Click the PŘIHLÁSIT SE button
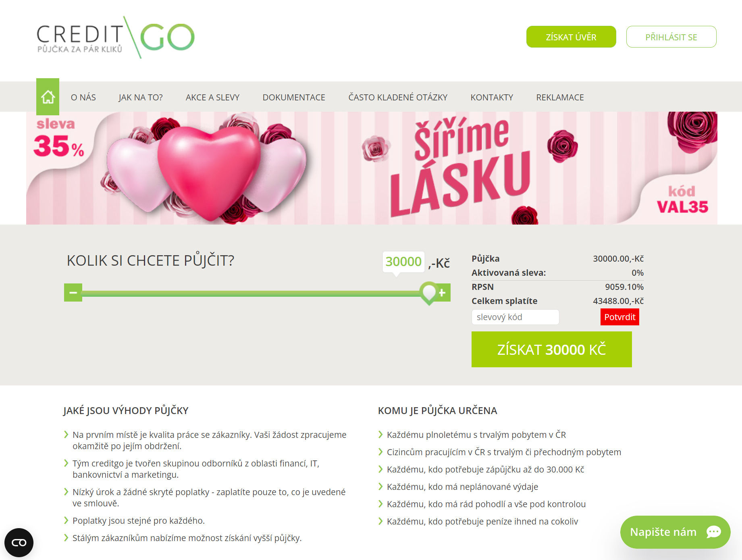The width and height of the screenshot is (742, 560). point(671,37)
